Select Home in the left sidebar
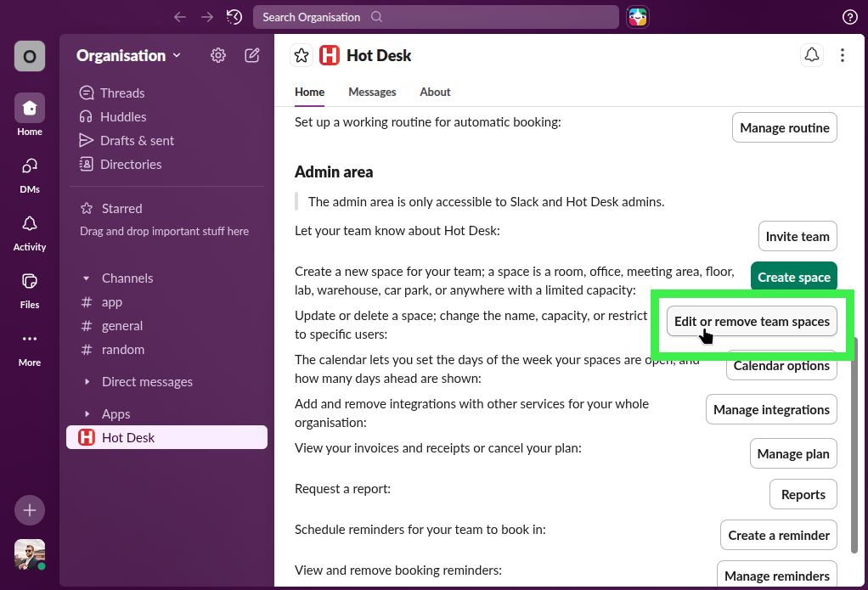The height and width of the screenshot is (590, 868). 29,108
